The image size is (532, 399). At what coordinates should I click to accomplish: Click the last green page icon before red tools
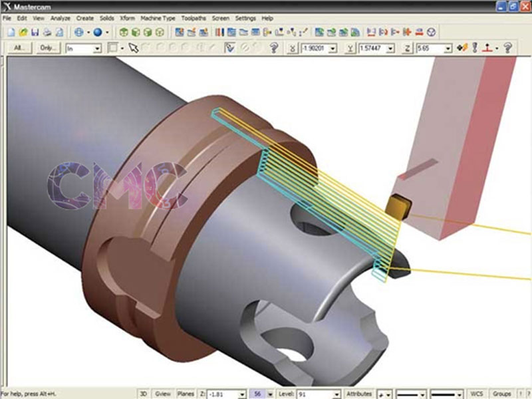(355, 32)
